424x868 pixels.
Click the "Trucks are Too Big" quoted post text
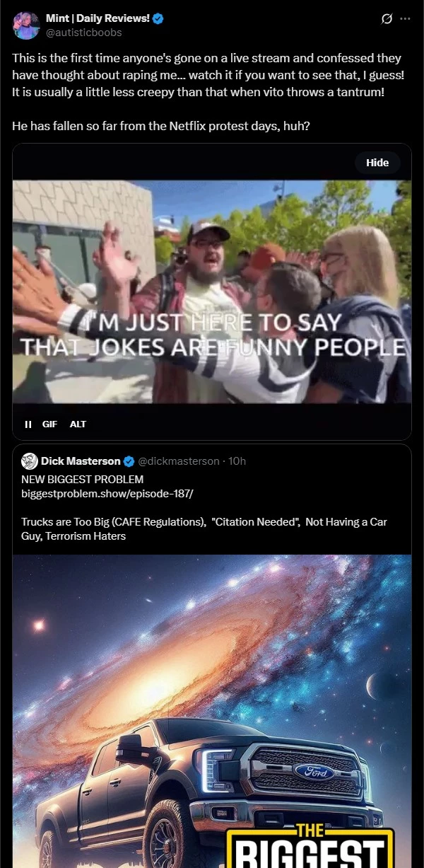pyautogui.click(x=205, y=528)
